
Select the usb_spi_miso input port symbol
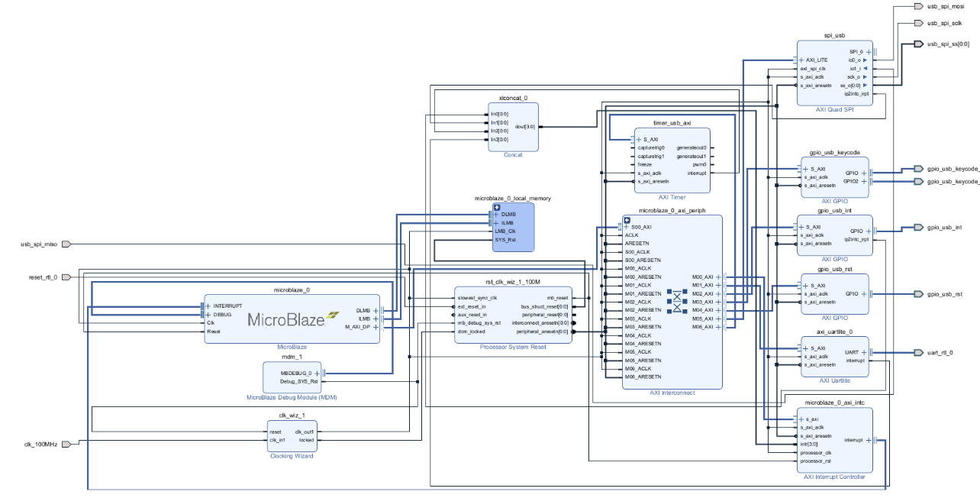66,244
